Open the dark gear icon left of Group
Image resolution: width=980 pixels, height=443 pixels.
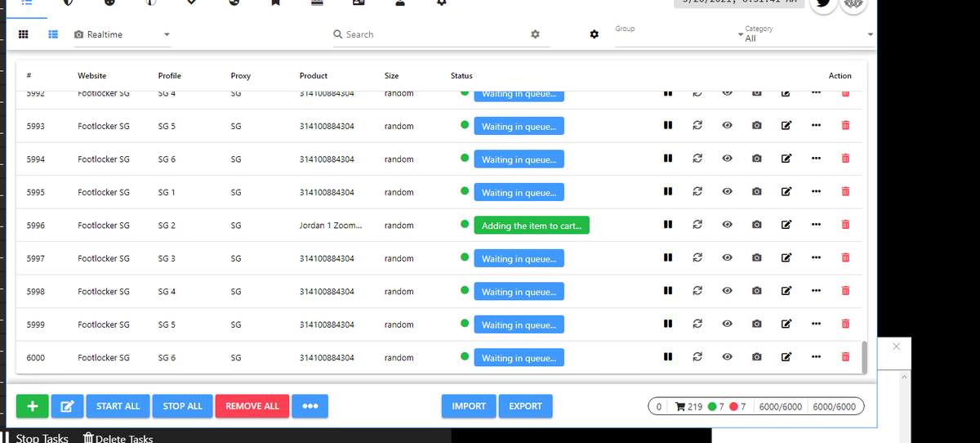pos(595,34)
